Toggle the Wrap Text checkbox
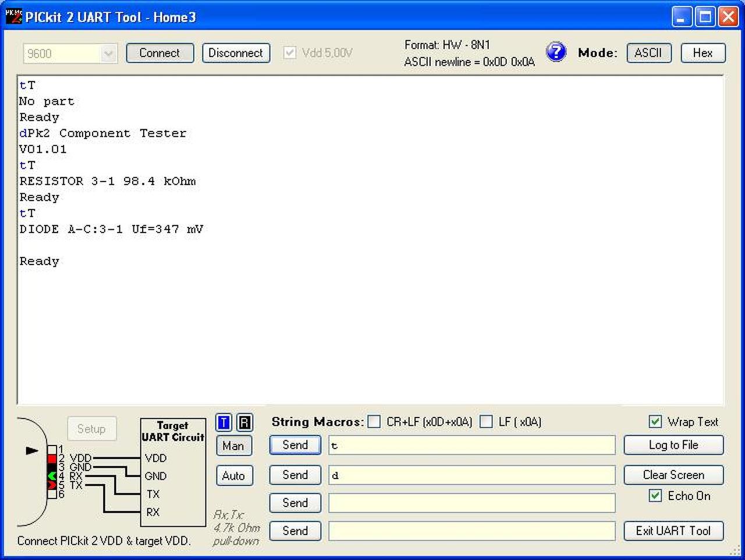Viewport: 745px width, 560px height. pyautogui.click(x=655, y=422)
